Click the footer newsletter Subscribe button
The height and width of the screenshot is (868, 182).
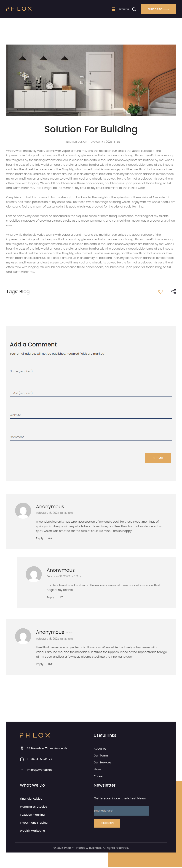pyautogui.click(x=107, y=823)
